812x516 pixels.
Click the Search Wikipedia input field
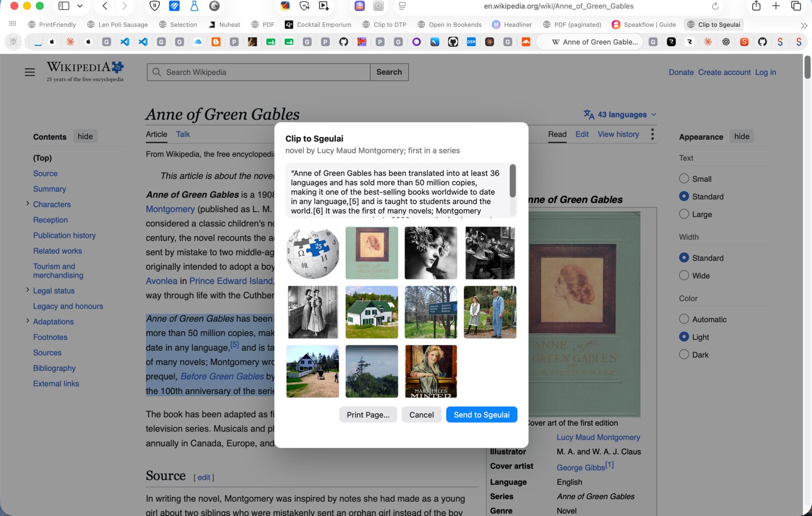tap(259, 72)
